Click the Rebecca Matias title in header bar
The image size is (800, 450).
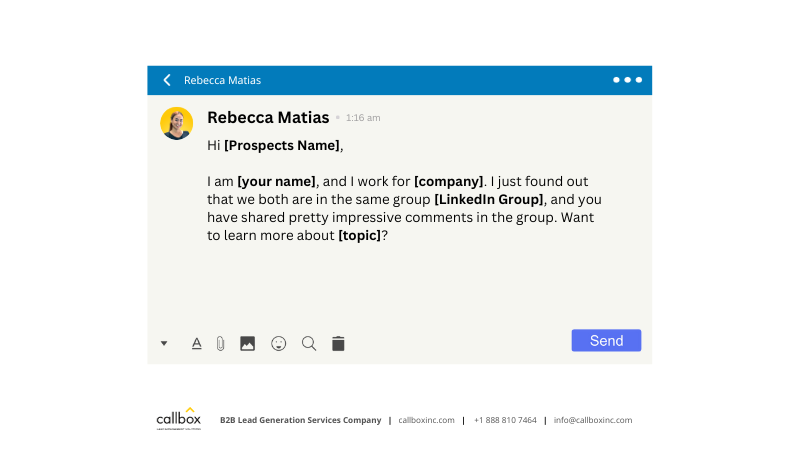click(x=222, y=80)
